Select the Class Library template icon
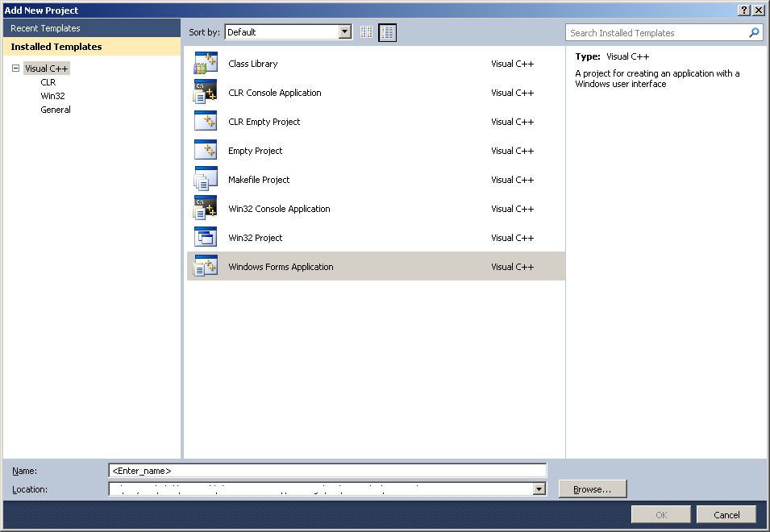Viewport: 770px width, 532px height. pyautogui.click(x=206, y=64)
